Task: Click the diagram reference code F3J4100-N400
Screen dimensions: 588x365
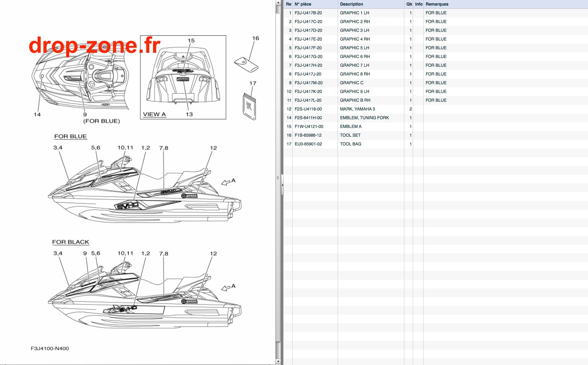Action: click(50, 349)
